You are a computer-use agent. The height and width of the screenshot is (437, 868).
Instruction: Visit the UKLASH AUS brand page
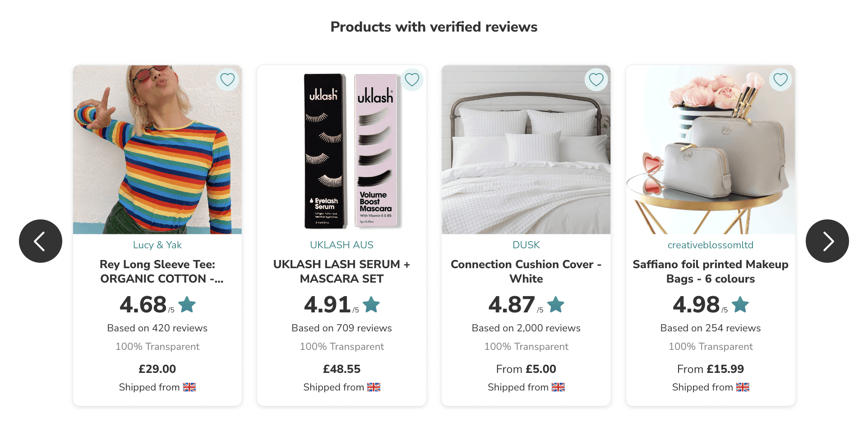pos(342,245)
